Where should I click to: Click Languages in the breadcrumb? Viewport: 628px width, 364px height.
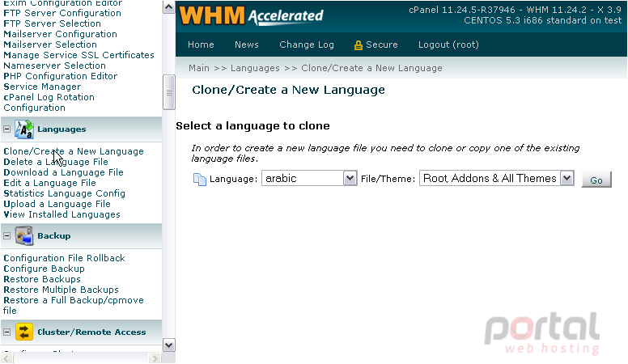[255, 68]
